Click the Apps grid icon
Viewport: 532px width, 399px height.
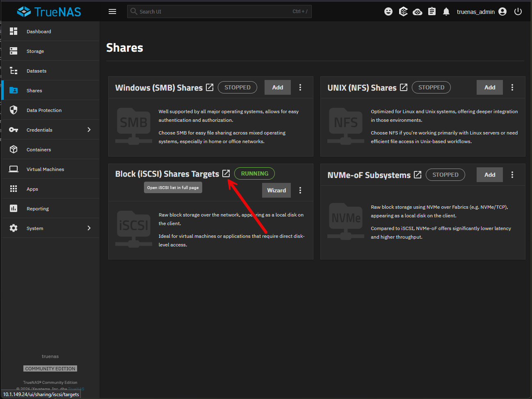(x=14, y=189)
